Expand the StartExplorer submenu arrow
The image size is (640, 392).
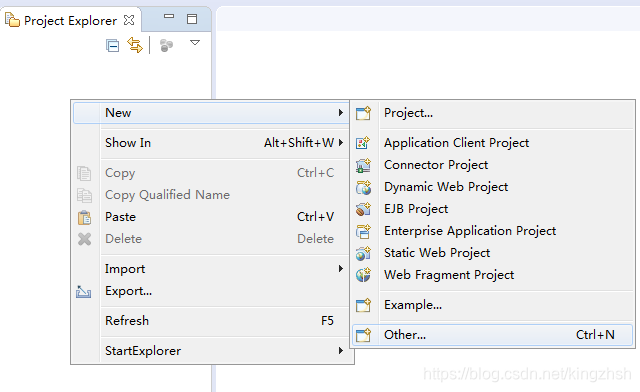point(341,351)
